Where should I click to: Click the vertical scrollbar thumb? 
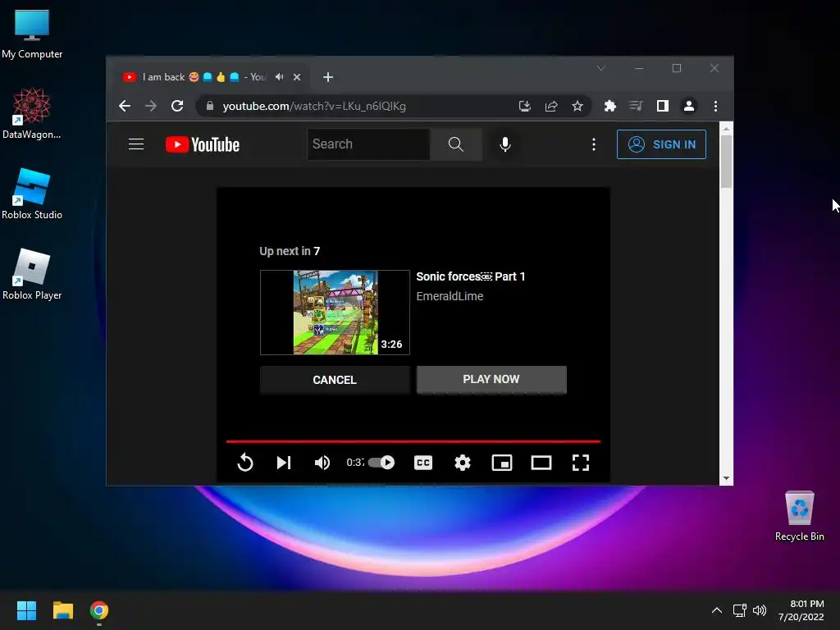coord(727,162)
